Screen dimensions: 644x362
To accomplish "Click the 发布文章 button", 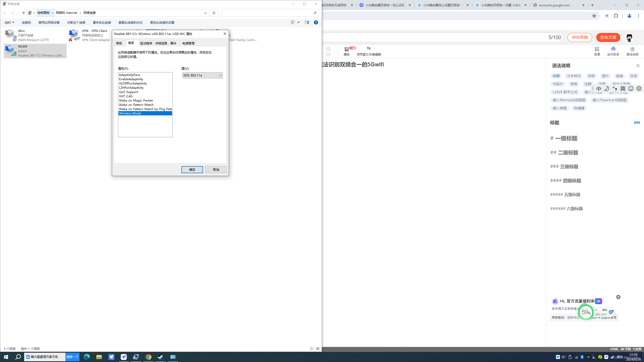I will coord(608,37).
